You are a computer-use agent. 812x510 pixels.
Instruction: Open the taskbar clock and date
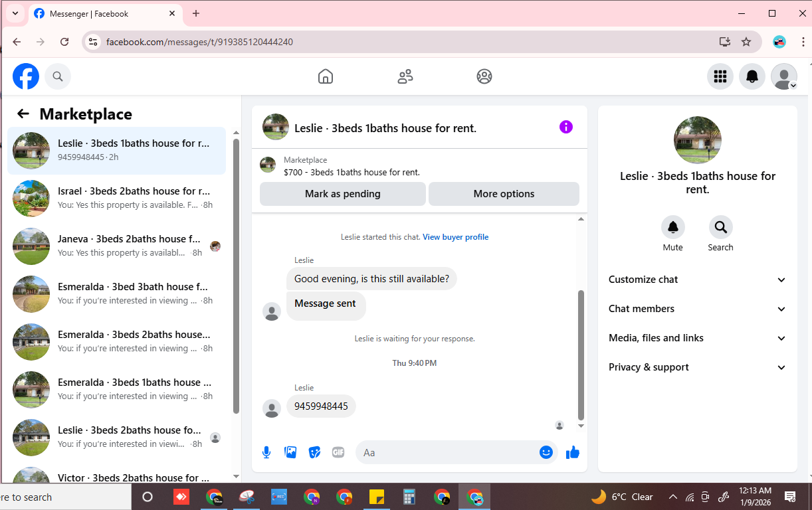[755, 497]
